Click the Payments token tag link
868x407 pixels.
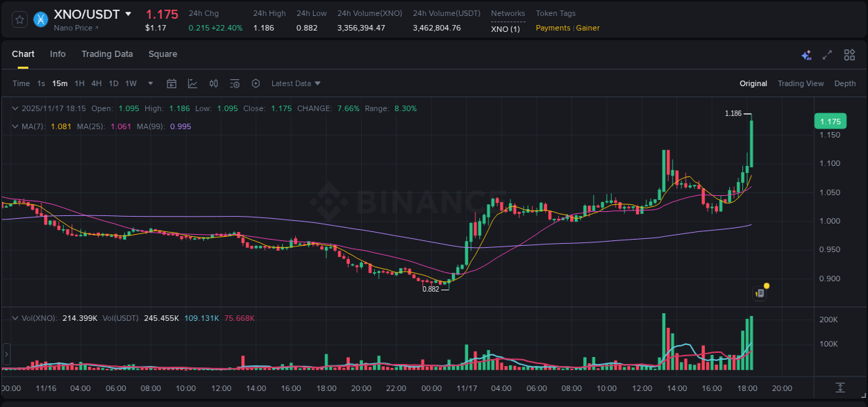tap(553, 28)
